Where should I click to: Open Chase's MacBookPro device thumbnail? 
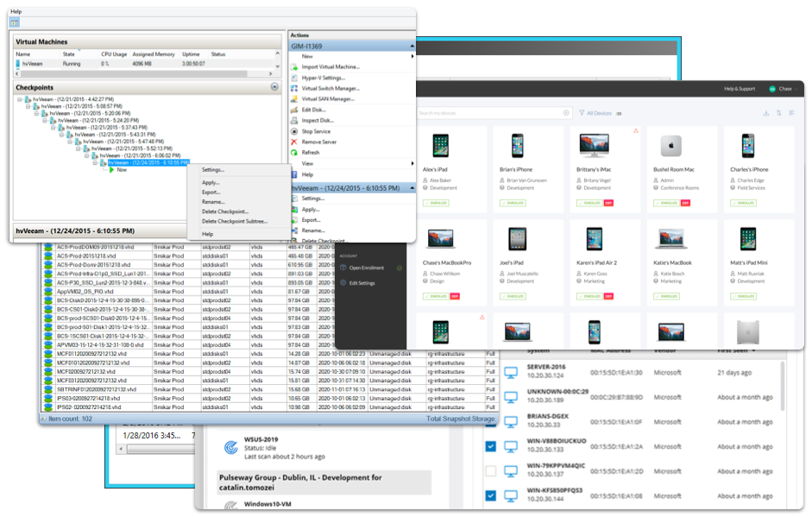tap(441, 239)
